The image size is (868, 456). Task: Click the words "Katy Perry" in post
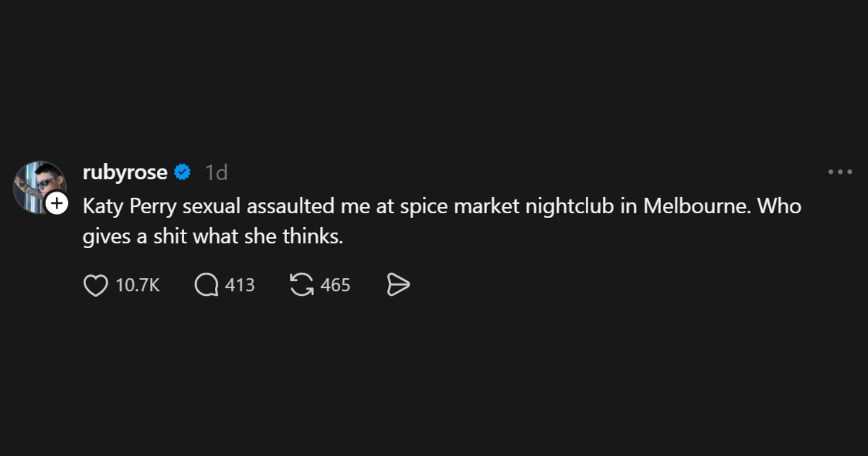[x=129, y=206]
